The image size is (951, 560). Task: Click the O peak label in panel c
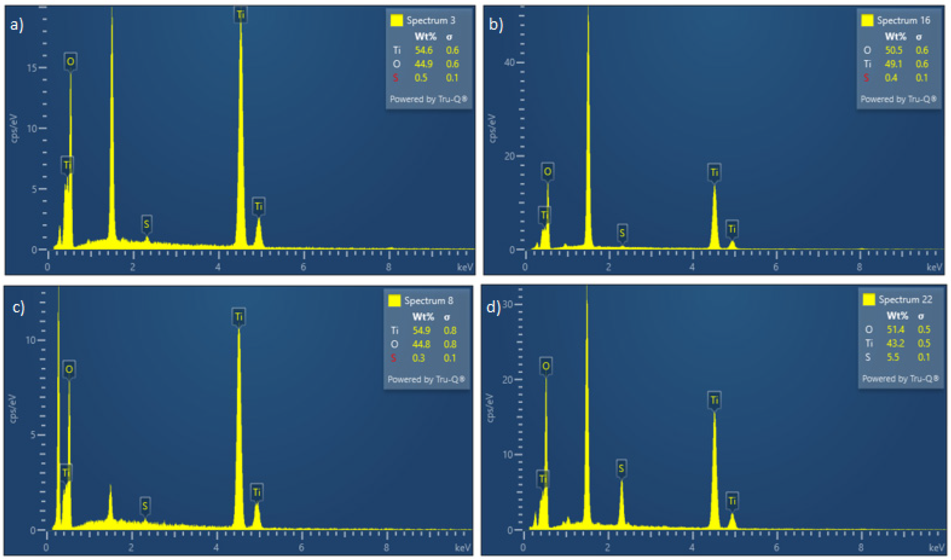(69, 369)
